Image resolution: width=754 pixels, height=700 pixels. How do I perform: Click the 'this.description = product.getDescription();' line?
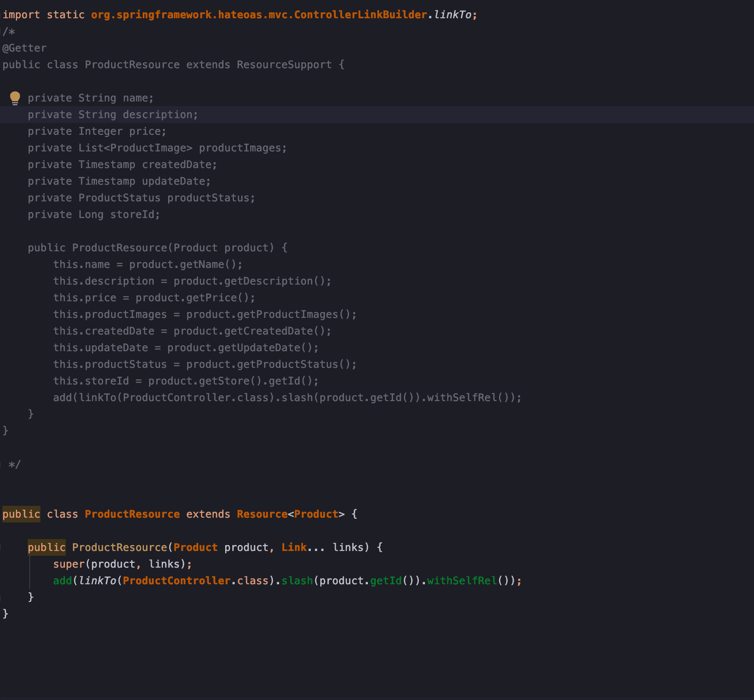192,281
